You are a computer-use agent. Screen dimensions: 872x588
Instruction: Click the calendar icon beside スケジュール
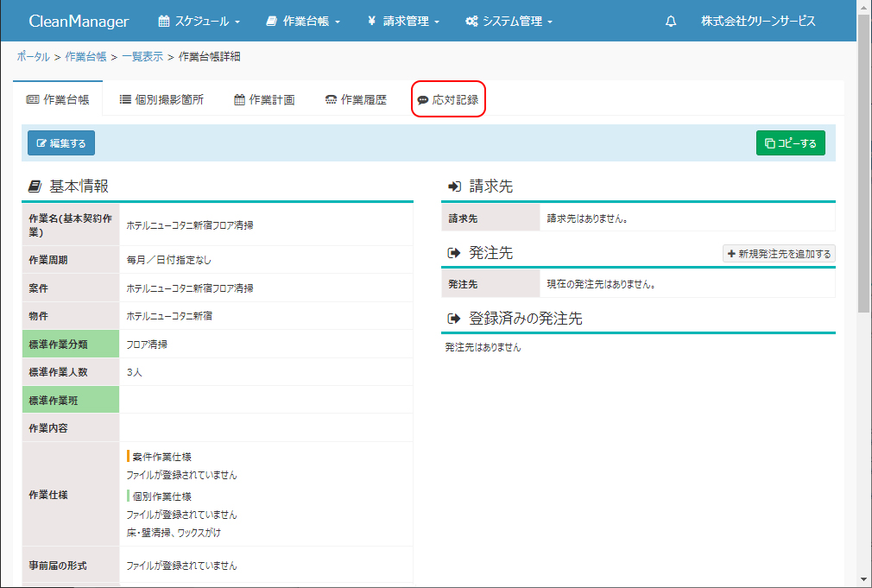[164, 22]
